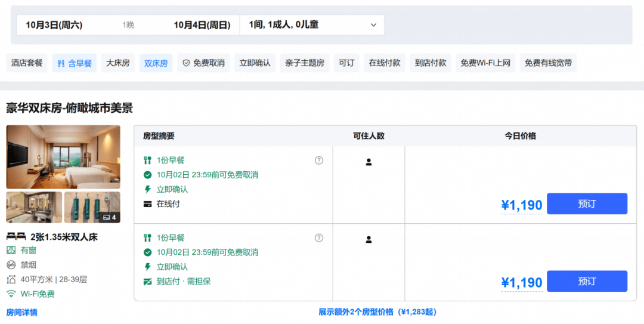Click the green check icon in first rate row

[x=147, y=175]
